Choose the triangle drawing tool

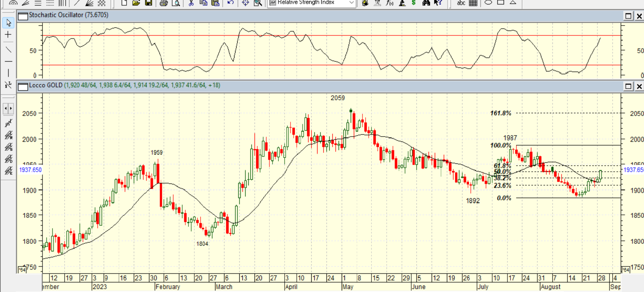[x=513, y=2]
